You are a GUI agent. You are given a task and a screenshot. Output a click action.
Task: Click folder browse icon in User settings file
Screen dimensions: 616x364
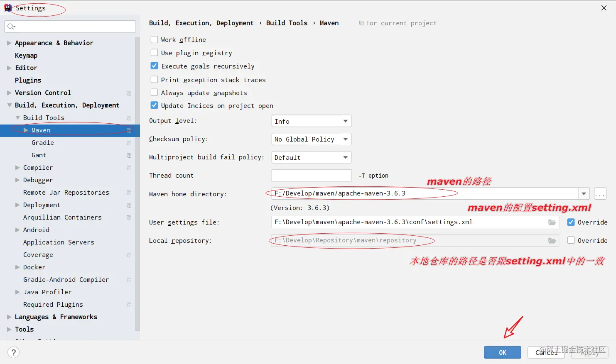552,222
